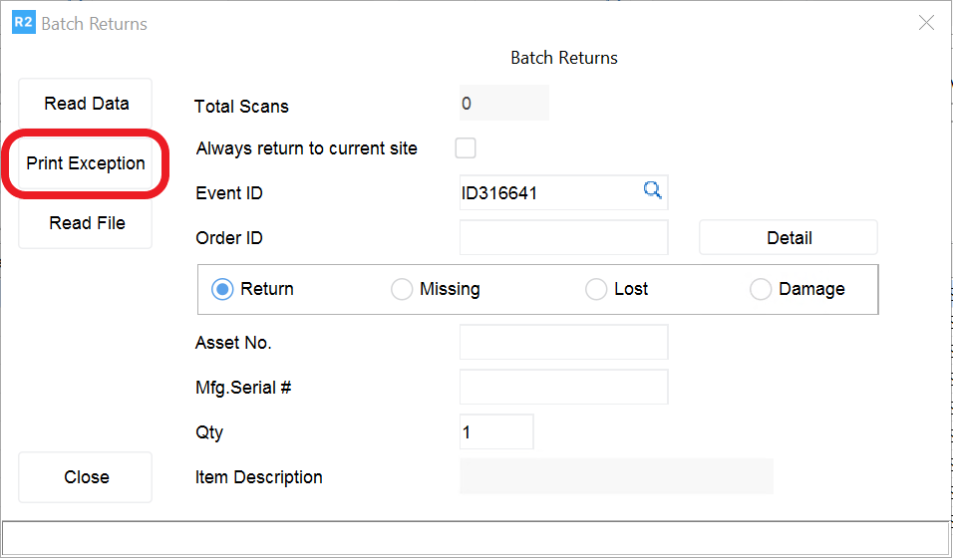The height and width of the screenshot is (560, 953).
Task: Click the R2 application icon in title bar
Action: (23, 23)
